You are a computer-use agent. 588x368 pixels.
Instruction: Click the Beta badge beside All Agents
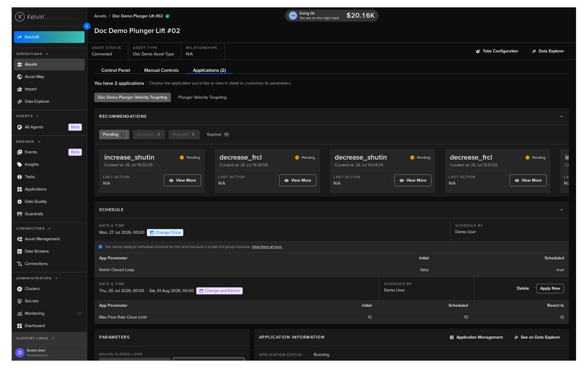coord(75,127)
